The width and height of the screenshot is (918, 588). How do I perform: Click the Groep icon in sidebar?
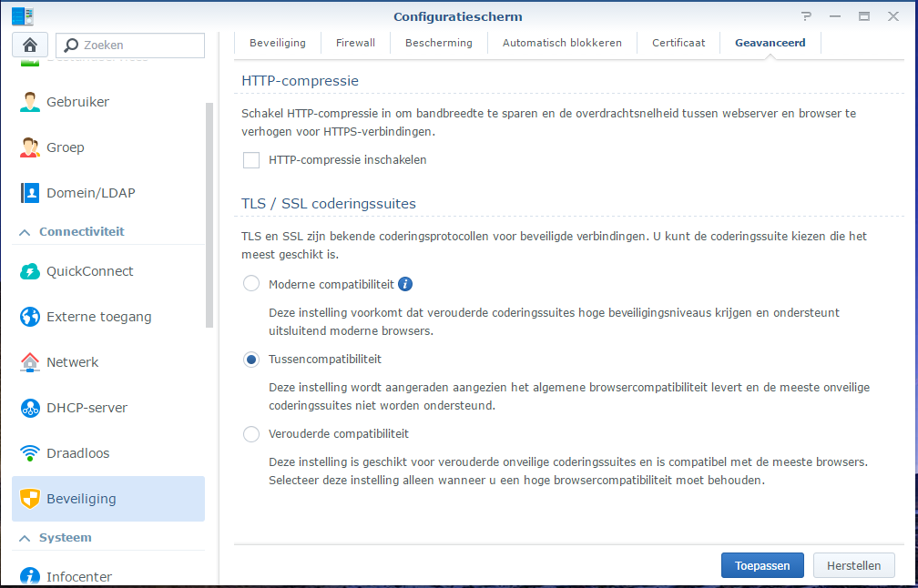point(30,147)
